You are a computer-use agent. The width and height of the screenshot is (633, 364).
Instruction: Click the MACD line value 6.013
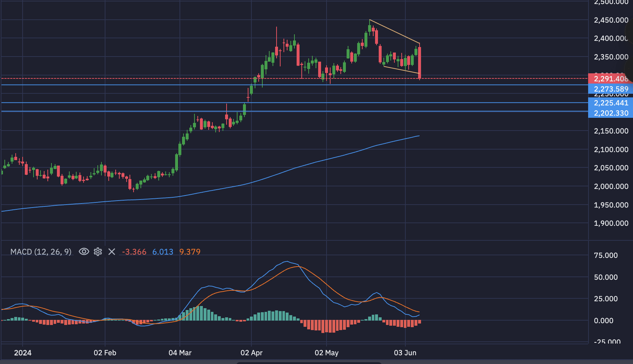point(163,252)
